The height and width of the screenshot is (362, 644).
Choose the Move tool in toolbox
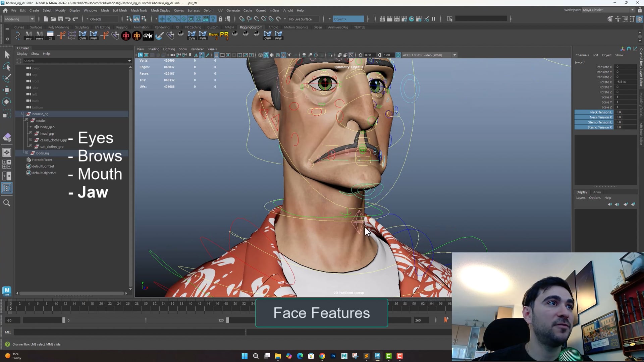point(7,90)
